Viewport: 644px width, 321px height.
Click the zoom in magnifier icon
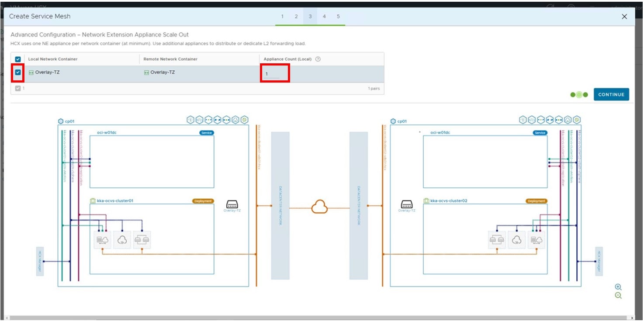pyautogui.click(x=618, y=287)
